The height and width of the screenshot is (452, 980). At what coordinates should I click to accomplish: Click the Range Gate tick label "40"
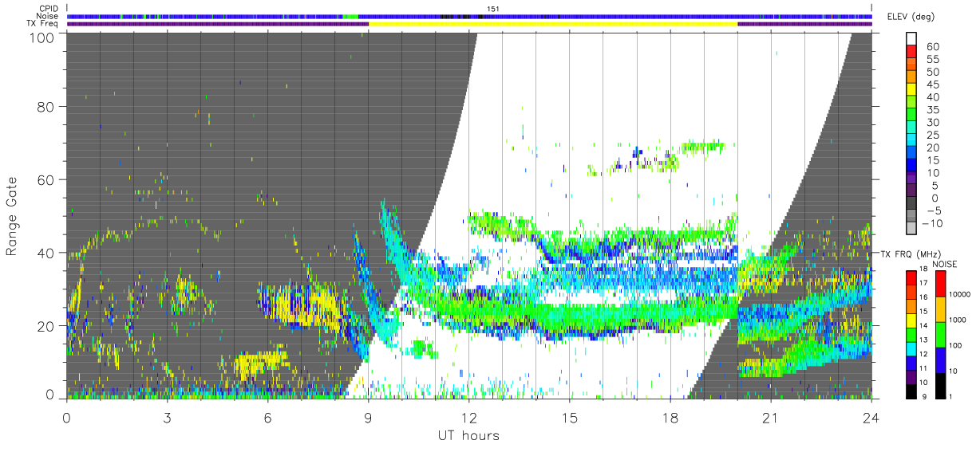pyautogui.click(x=45, y=253)
